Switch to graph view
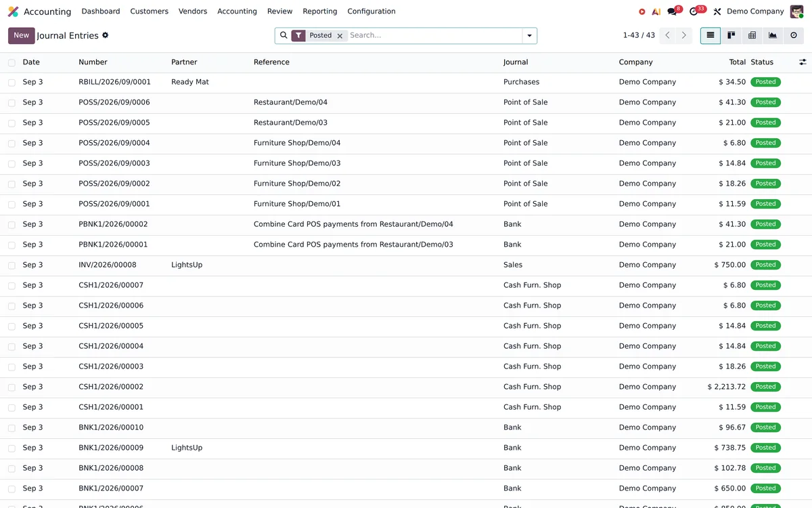The height and width of the screenshot is (508, 812). click(x=773, y=35)
